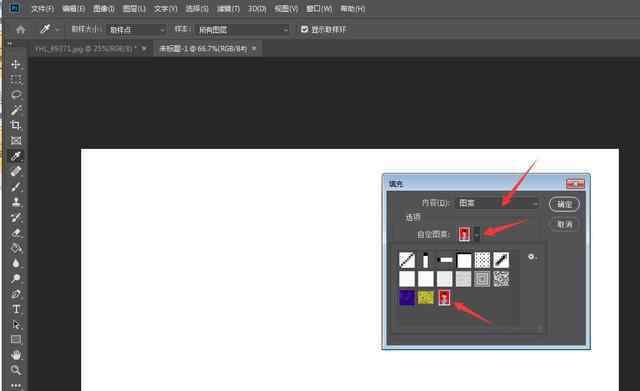The height and width of the screenshot is (391, 640).
Task: Open the eyedropper tool preset picker in the options bar
Action: pyautogui.click(x=50, y=29)
